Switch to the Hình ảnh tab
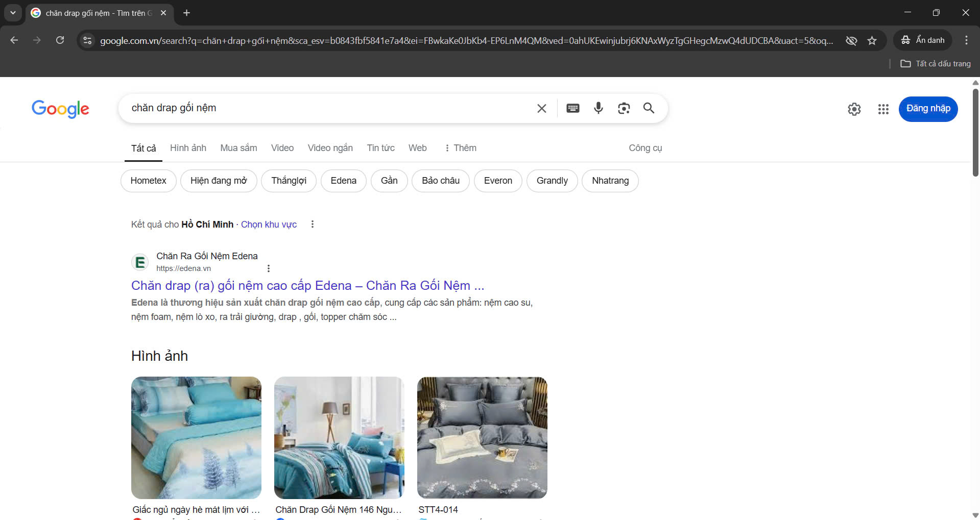This screenshot has width=980, height=520. tap(188, 148)
